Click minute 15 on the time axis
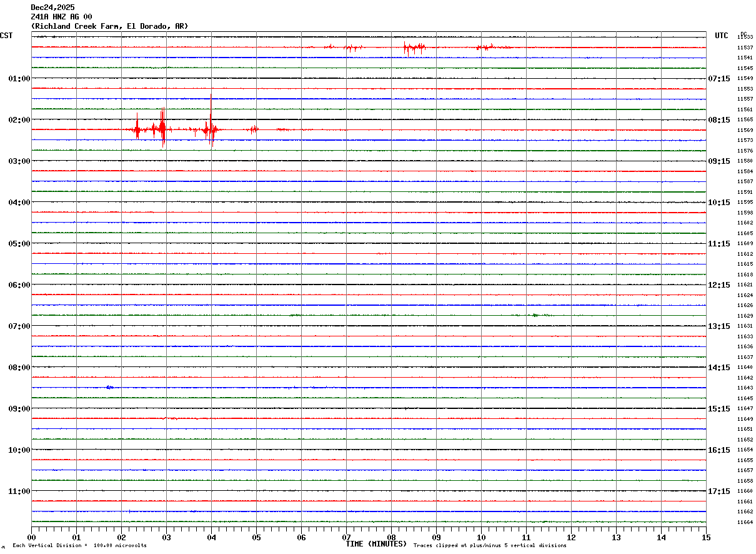Viewport: 756px width, 554px height. pos(706,537)
